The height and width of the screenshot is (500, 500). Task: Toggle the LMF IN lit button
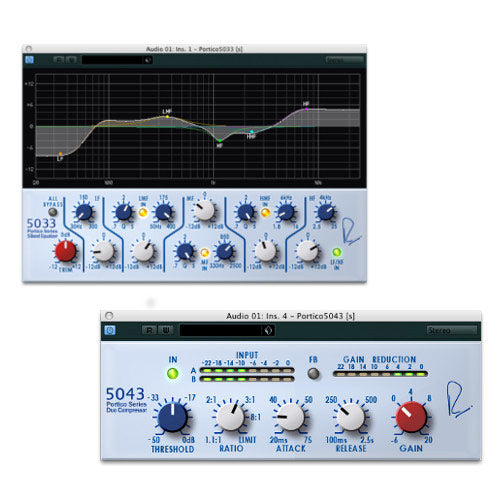[143, 212]
